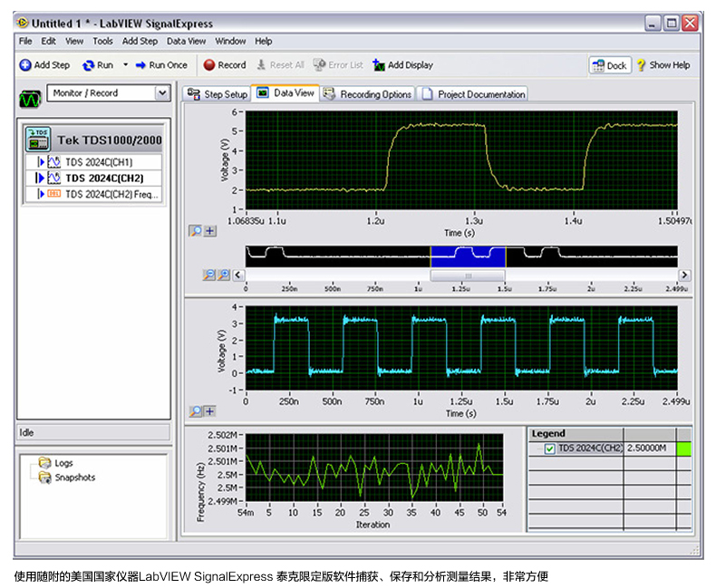Click the green legend color swatch

pos(683,448)
